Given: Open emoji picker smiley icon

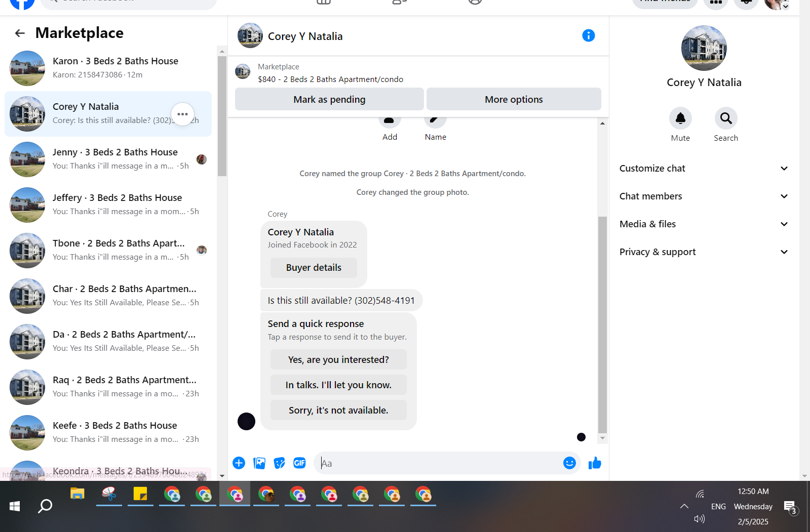Looking at the screenshot, I should pyautogui.click(x=569, y=463).
